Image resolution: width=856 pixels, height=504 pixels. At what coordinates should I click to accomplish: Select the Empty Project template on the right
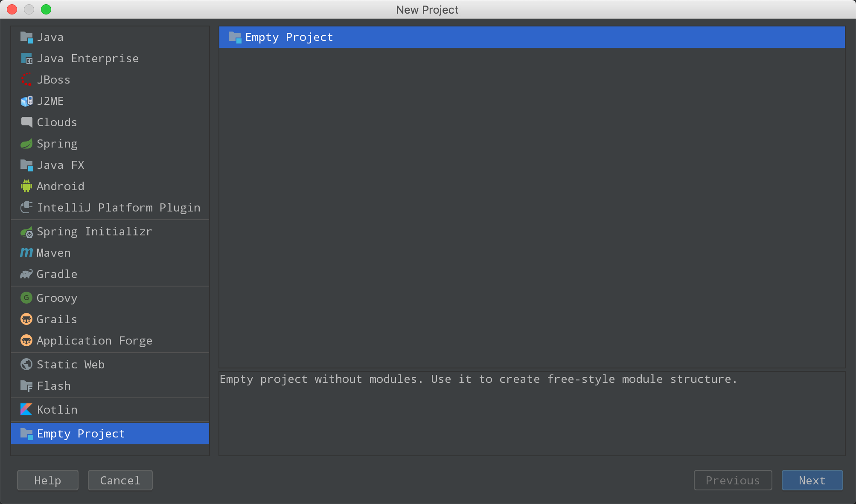[x=289, y=37]
